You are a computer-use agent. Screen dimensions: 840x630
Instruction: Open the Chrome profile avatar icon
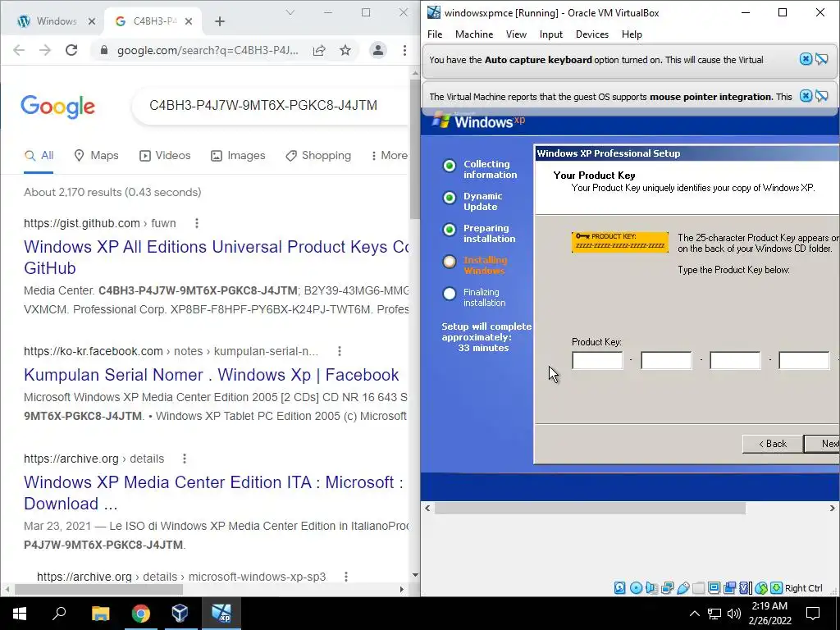pos(378,50)
